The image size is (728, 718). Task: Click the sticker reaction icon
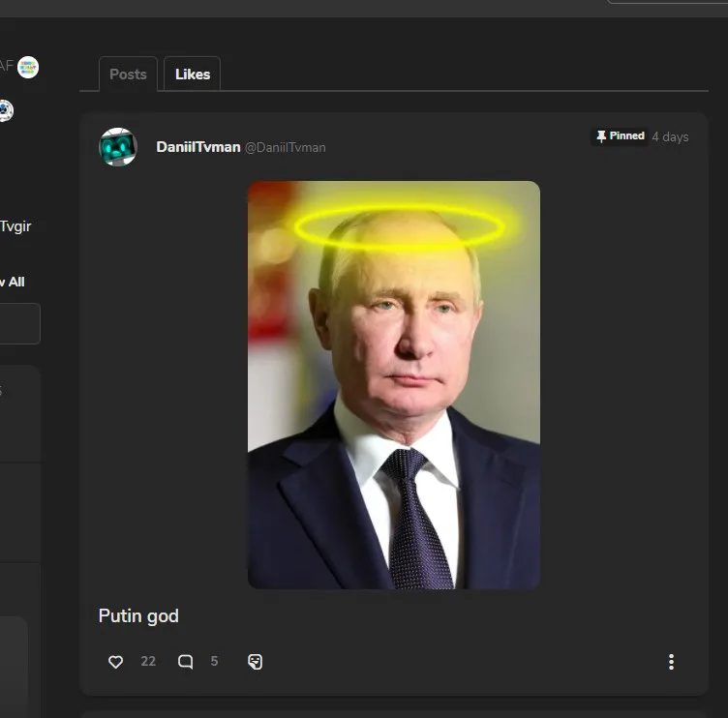point(255,661)
